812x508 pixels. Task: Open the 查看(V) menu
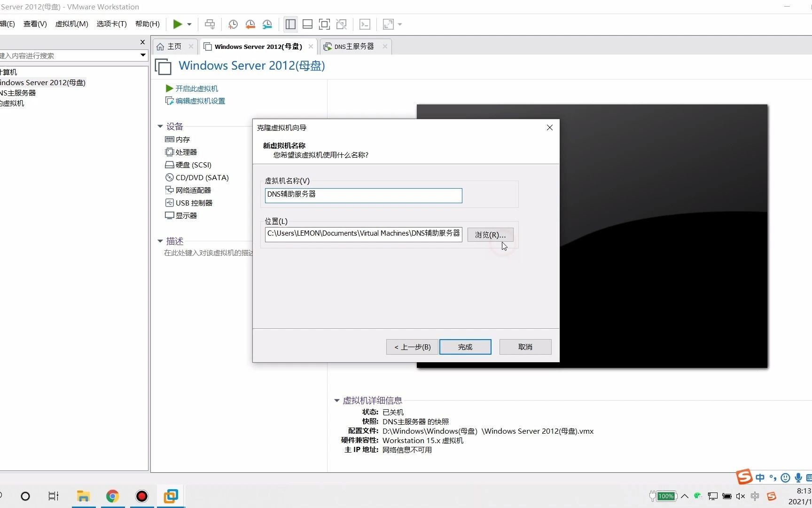[x=35, y=24]
